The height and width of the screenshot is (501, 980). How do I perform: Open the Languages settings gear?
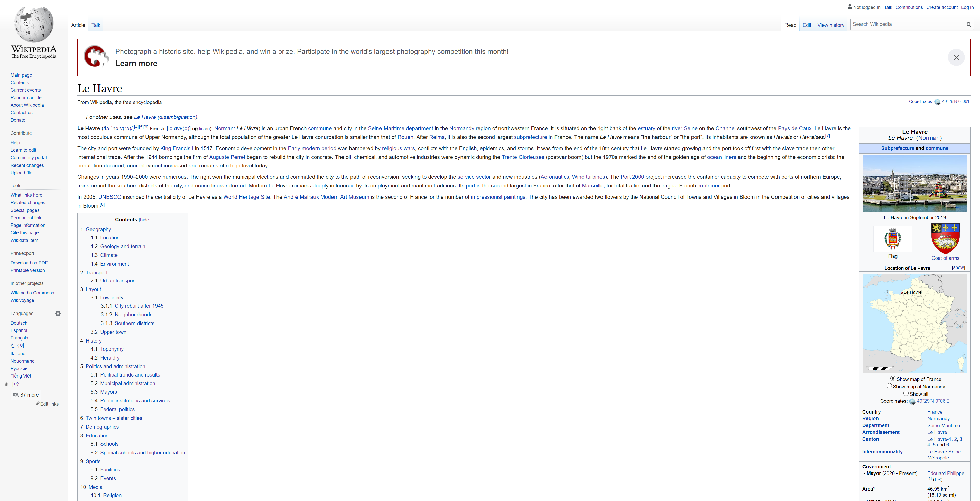58,314
